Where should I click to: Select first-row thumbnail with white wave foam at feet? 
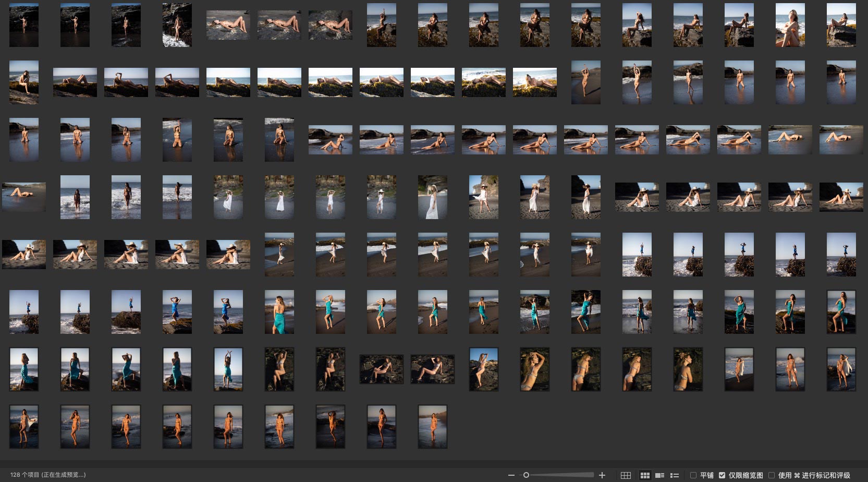(x=177, y=25)
